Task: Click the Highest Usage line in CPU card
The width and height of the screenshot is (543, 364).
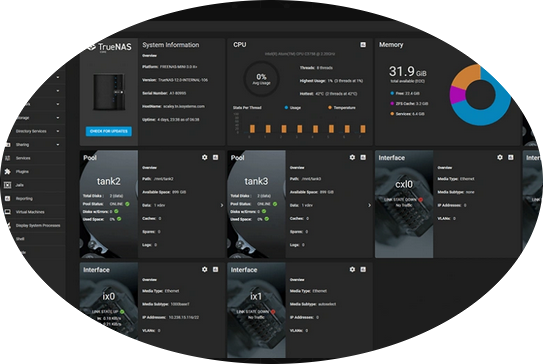Action: pyautogui.click(x=331, y=81)
